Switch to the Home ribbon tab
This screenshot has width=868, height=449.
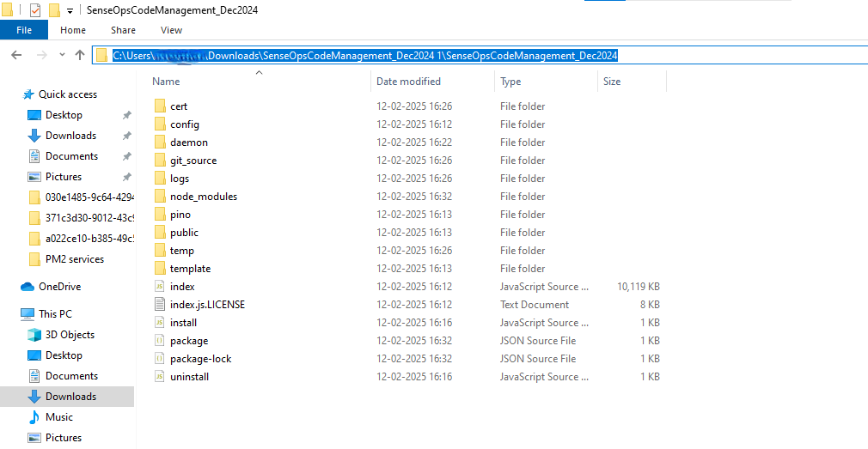tap(73, 30)
